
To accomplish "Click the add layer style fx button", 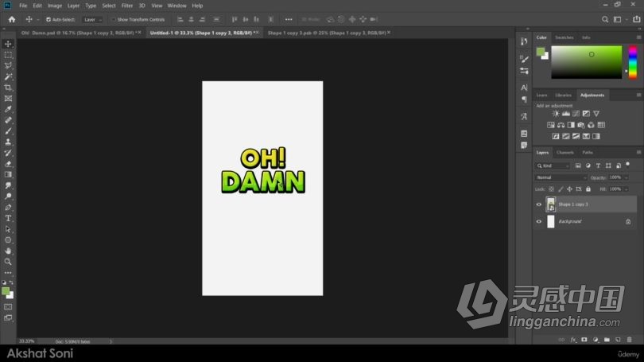I will pos(573,340).
